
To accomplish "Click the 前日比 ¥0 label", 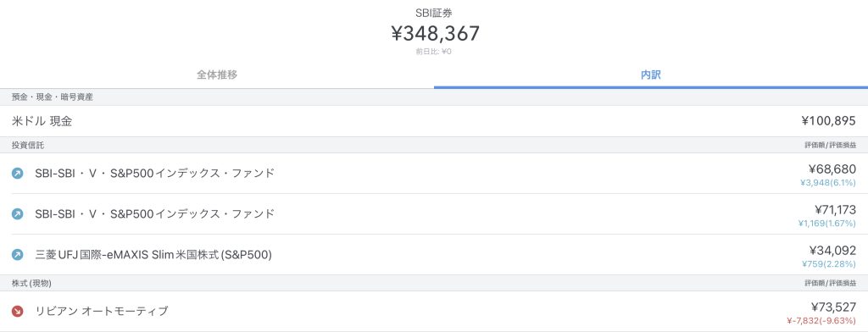I will (x=434, y=52).
